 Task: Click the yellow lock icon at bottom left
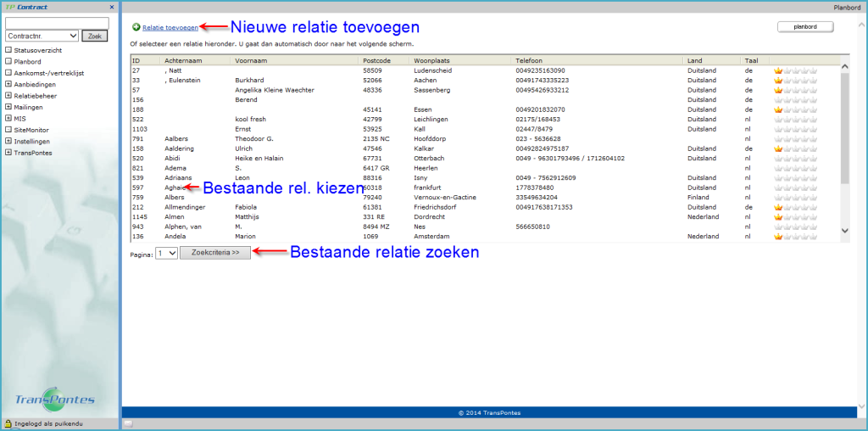(x=8, y=423)
